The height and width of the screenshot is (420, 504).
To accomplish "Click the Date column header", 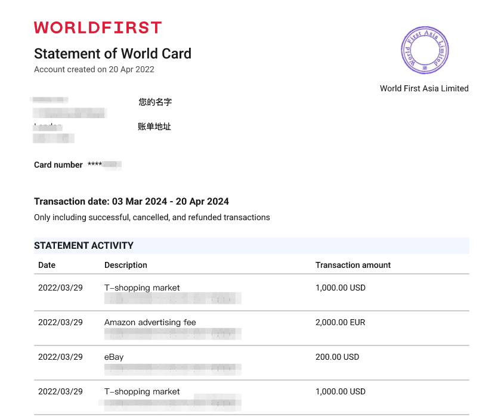I will pyautogui.click(x=47, y=265).
